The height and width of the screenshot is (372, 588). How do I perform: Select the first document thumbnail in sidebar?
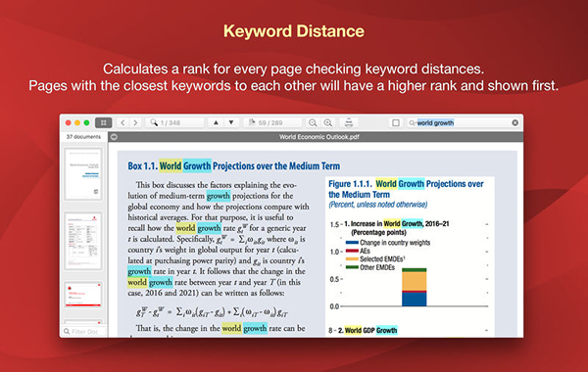(x=83, y=174)
